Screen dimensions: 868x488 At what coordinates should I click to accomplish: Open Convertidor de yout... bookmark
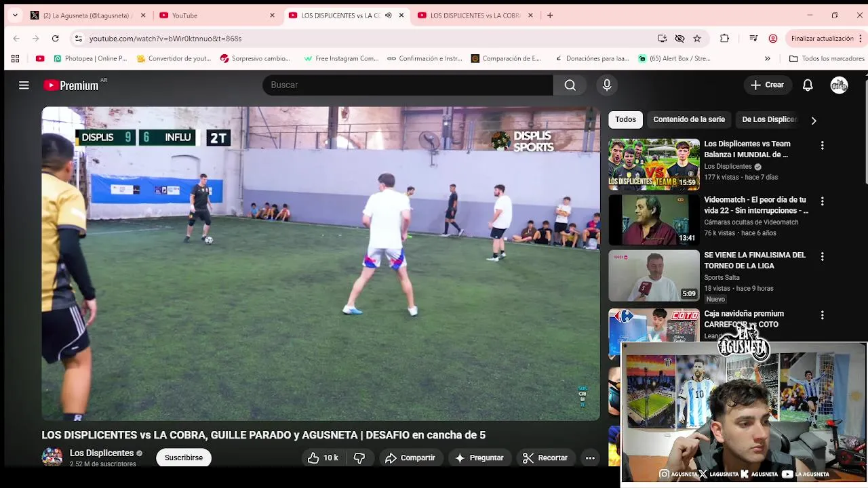click(x=174, y=58)
